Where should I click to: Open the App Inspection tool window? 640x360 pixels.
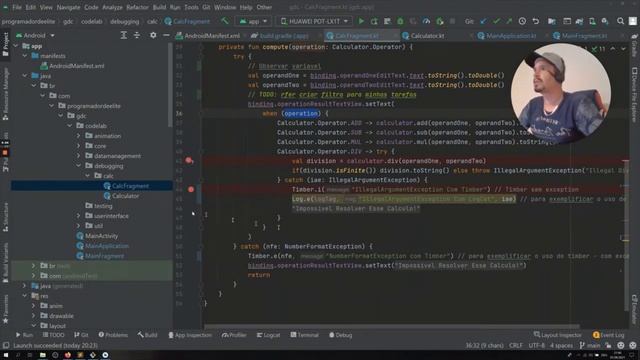(190, 335)
